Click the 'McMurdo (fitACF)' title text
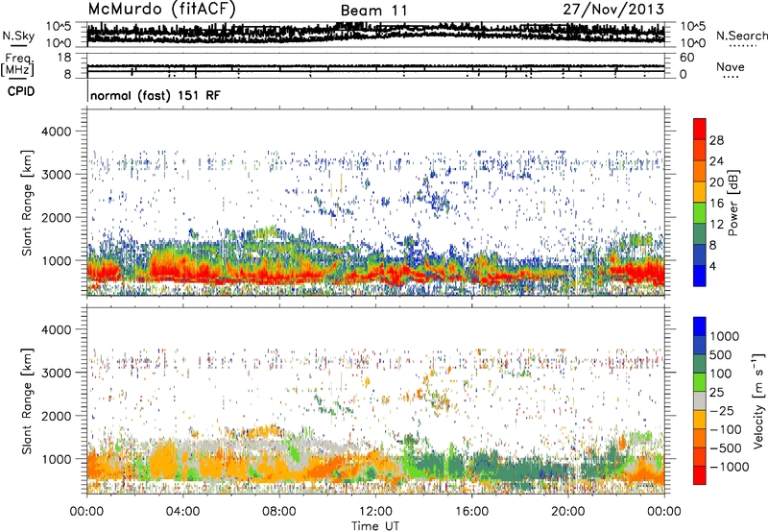This screenshot has width=768, height=532. [161, 10]
